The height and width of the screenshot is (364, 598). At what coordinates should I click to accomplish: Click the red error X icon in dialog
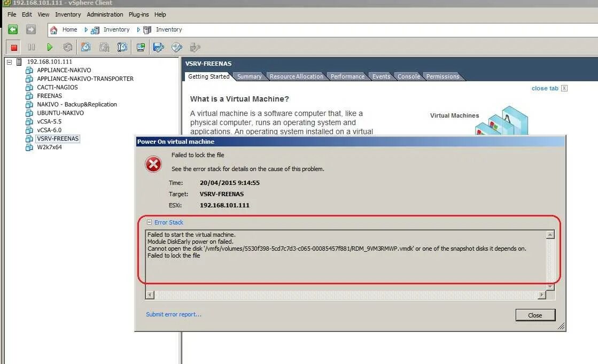(153, 165)
